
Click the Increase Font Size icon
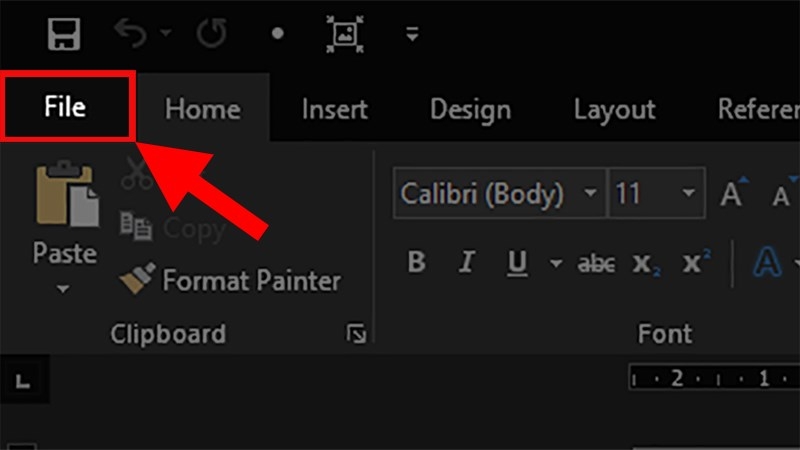point(732,194)
